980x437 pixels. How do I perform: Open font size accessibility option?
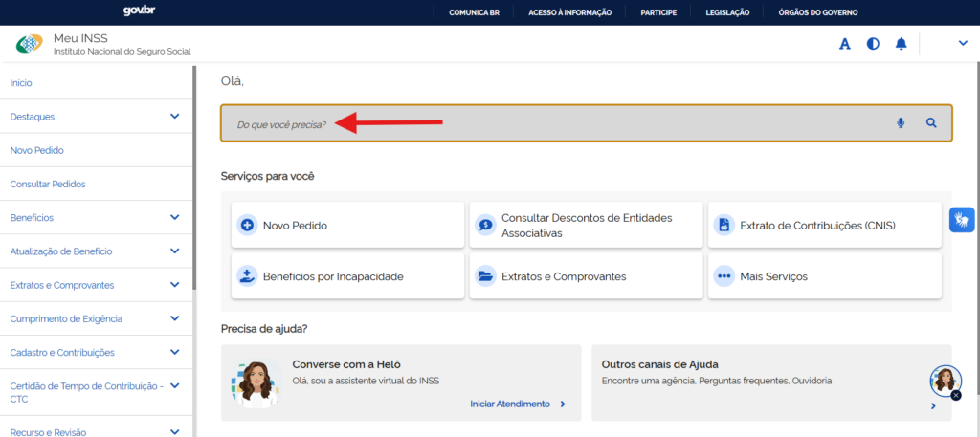pyautogui.click(x=845, y=44)
